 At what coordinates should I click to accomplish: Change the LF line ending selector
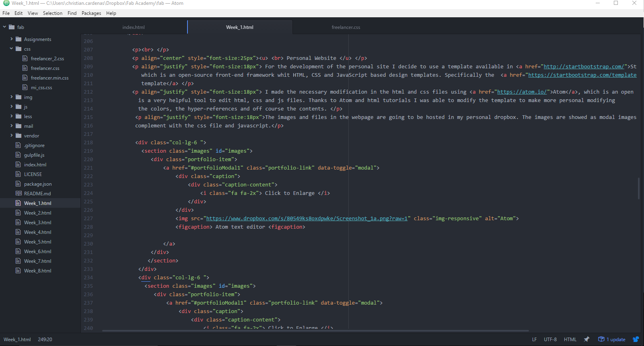tap(534, 340)
